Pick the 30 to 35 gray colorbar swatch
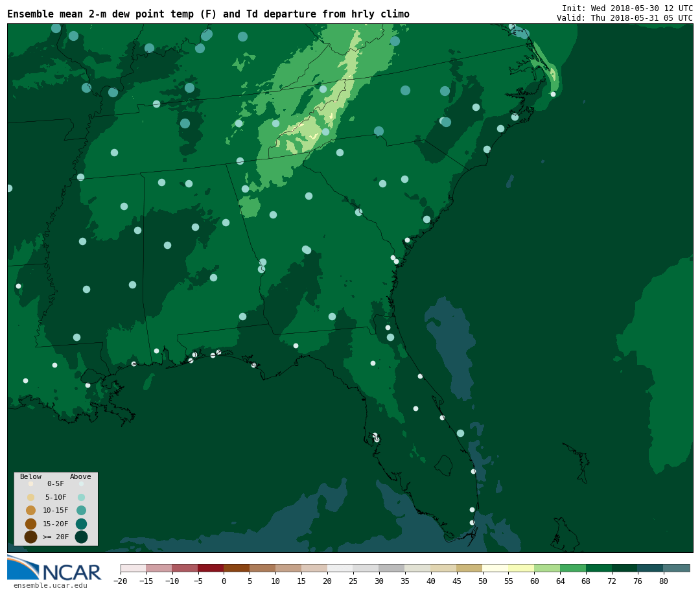The width and height of the screenshot is (700, 593). coord(392,568)
